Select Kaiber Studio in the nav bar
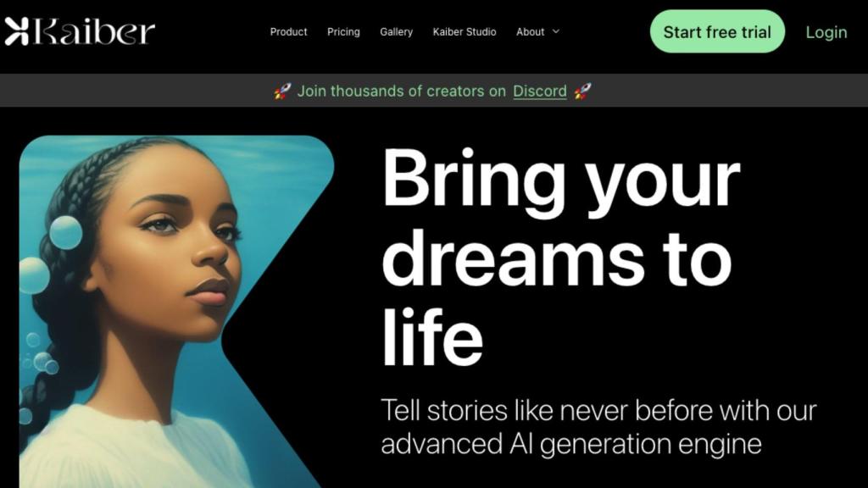Image resolution: width=868 pixels, height=488 pixels. (465, 32)
